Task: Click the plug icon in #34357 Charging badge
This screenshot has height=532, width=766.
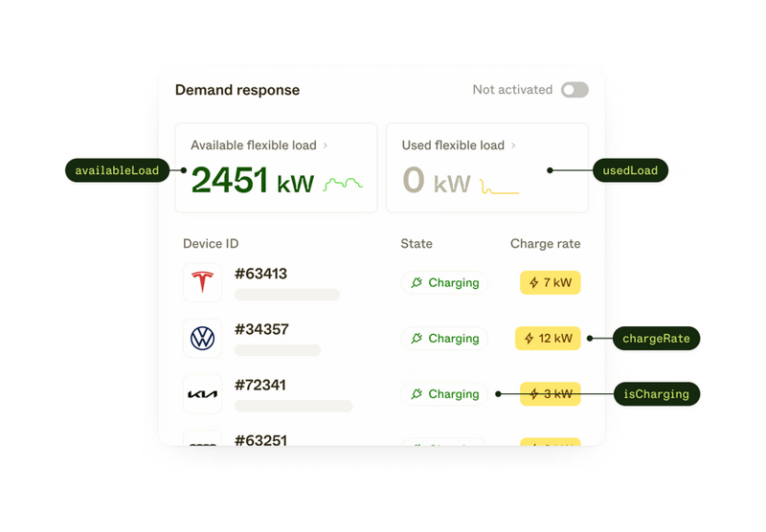Action: coord(417,338)
